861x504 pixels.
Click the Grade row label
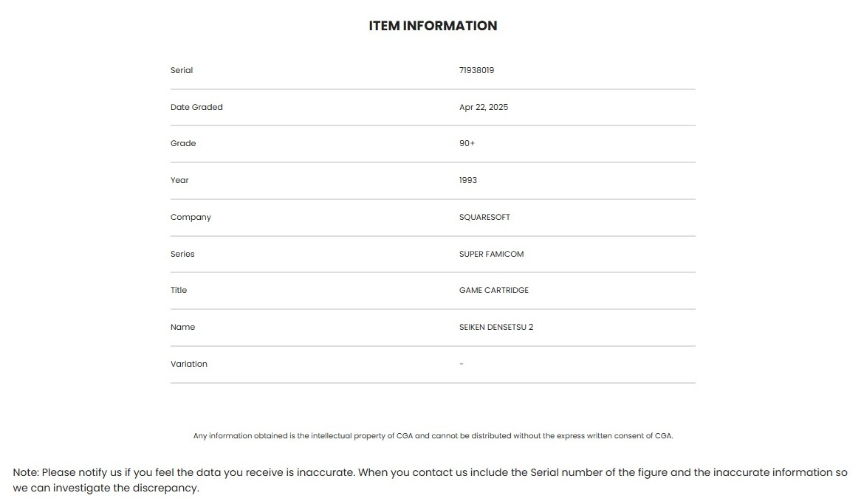(183, 144)
